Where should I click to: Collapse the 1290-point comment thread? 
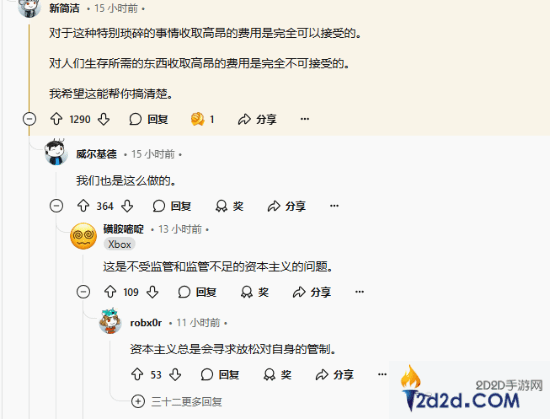point(29,119)
